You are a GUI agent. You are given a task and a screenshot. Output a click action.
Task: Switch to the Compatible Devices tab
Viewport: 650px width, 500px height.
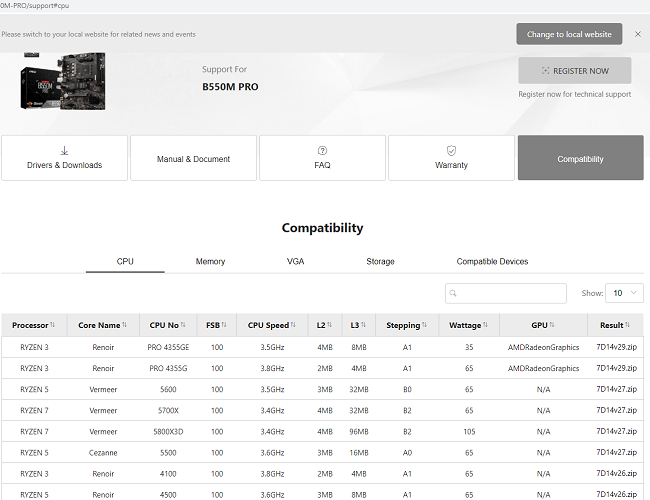click(492, 261)
